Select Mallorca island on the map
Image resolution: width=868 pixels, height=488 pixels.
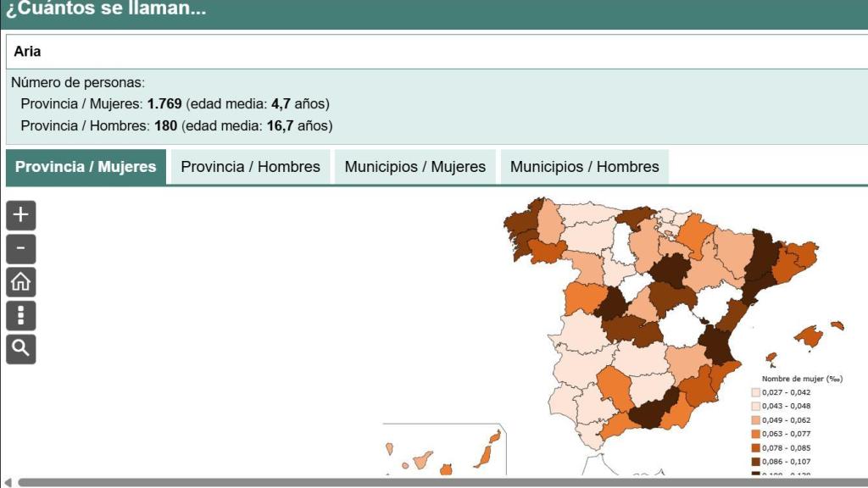(x=809, y=337)
